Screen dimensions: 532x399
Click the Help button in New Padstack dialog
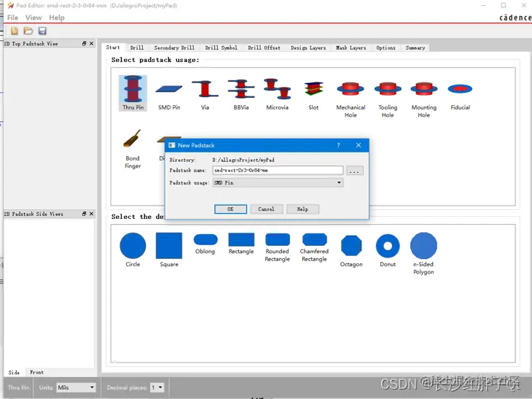pyautogui.click(x=302, y=209)
